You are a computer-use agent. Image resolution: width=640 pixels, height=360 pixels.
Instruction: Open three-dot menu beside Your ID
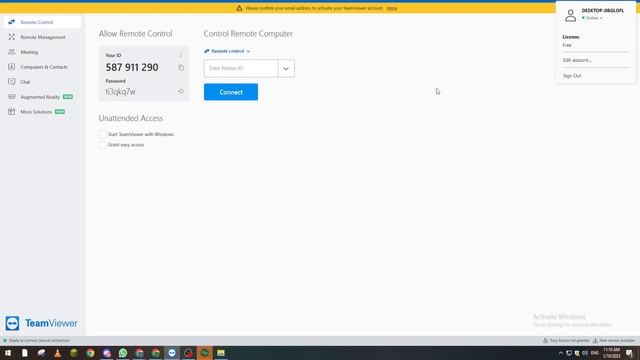(x=181, y=55)
